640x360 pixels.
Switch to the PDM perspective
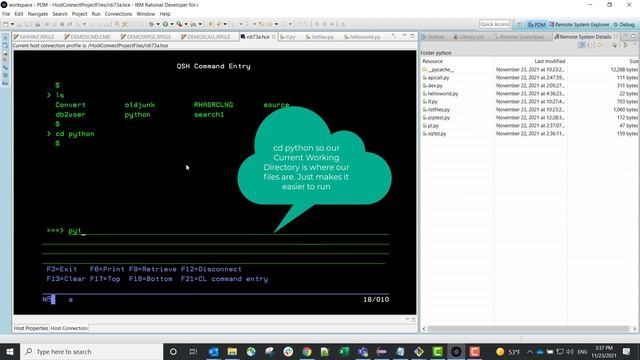click(536, 24)
